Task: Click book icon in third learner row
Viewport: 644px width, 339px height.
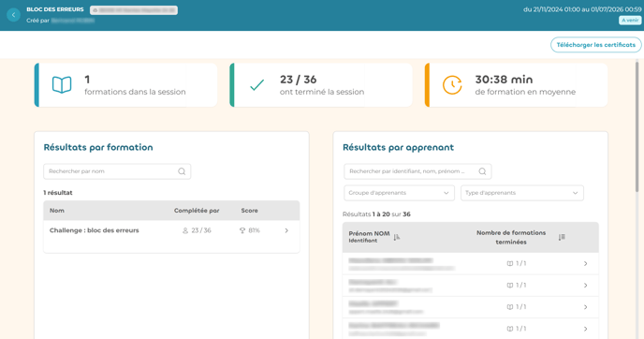Action: point(510,307)
